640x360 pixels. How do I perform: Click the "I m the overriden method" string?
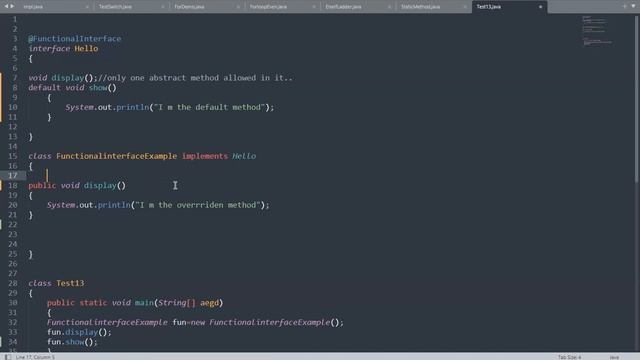(198, 205)
